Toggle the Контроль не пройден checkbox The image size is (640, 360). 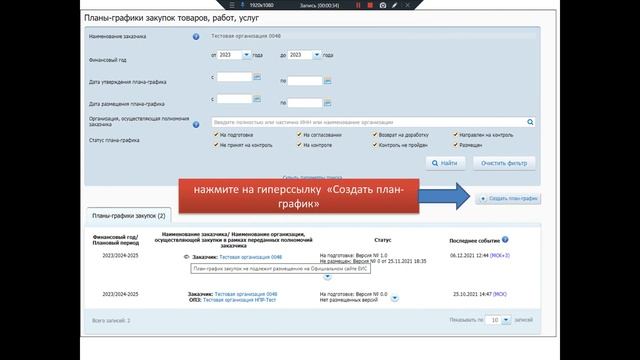[375, 144]
